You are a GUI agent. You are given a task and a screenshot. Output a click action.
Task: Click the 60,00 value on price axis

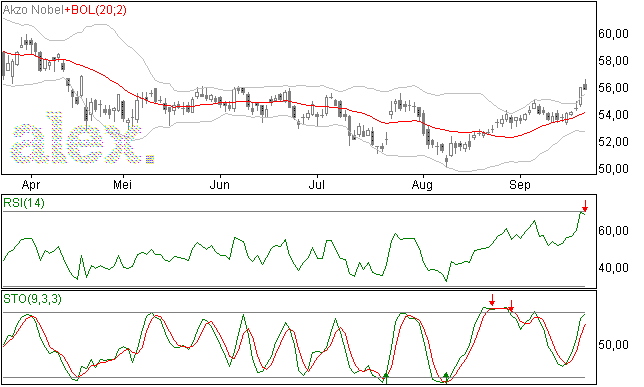[614, 34]
